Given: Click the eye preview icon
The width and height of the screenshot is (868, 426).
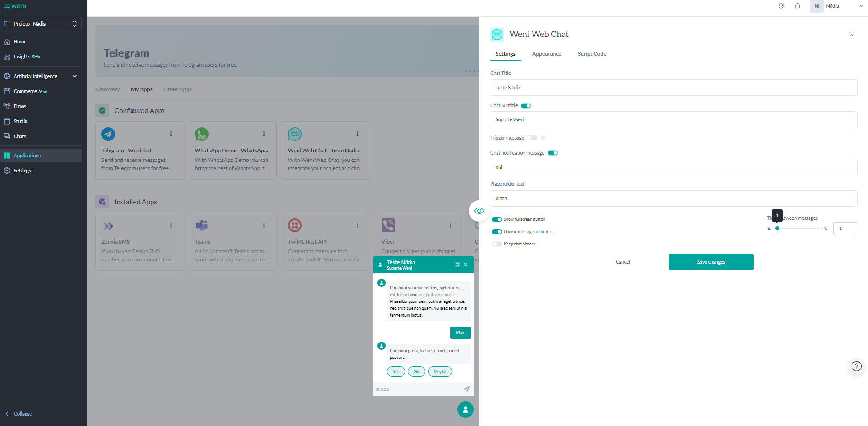Looking at the screenshot, I should click(x=479, y=211).
